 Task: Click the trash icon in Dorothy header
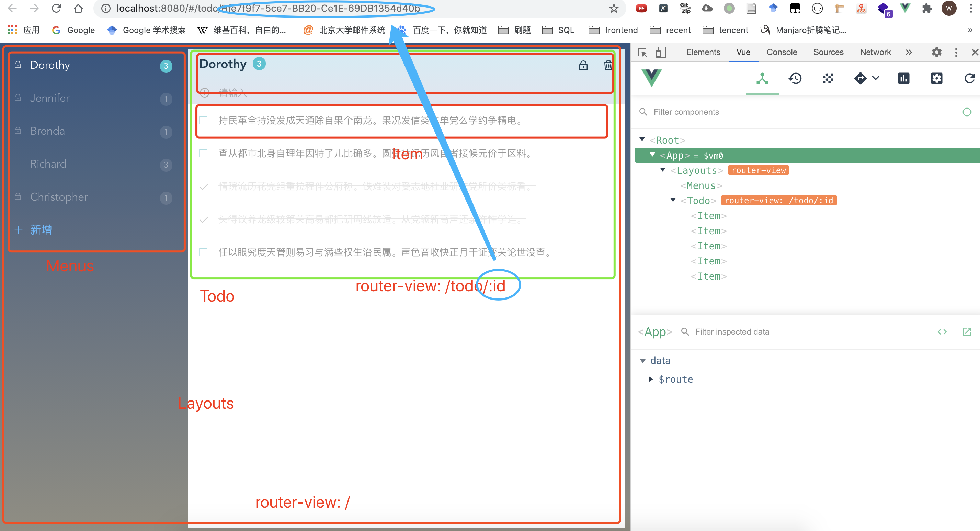608,66
